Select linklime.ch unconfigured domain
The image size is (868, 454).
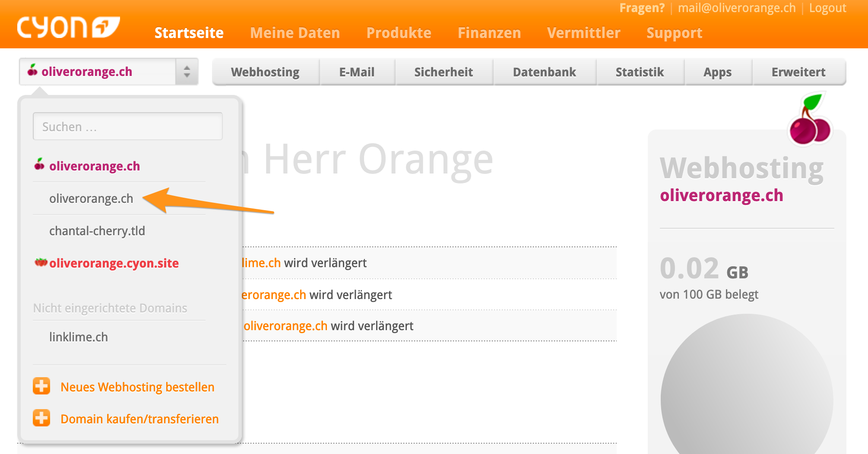pyautogui.click(x=79, y=337)
